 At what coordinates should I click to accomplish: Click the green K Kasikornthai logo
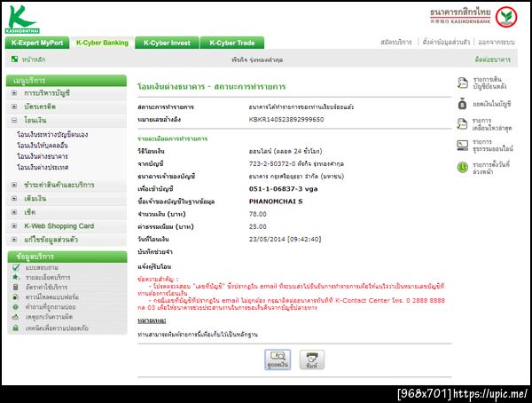[x=22, y=19]
